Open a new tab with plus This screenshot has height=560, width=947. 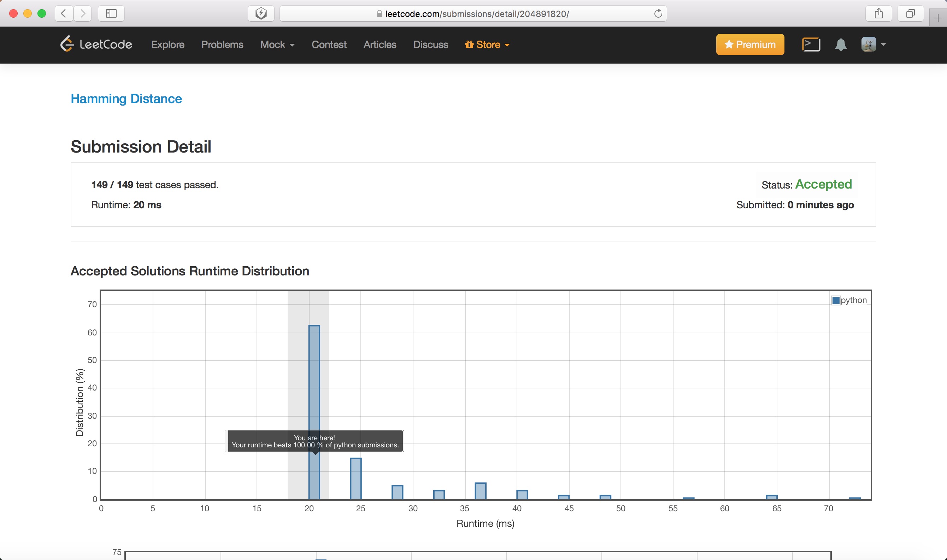[x=938, y=18]
